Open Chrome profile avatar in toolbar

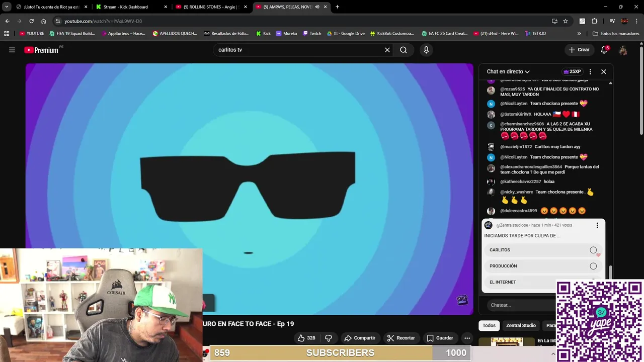624,21
